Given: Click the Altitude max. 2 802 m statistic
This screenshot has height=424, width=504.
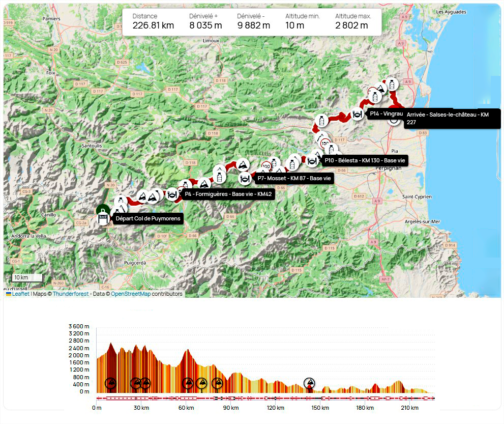Looking at the screenshot, I should (353, 21).
